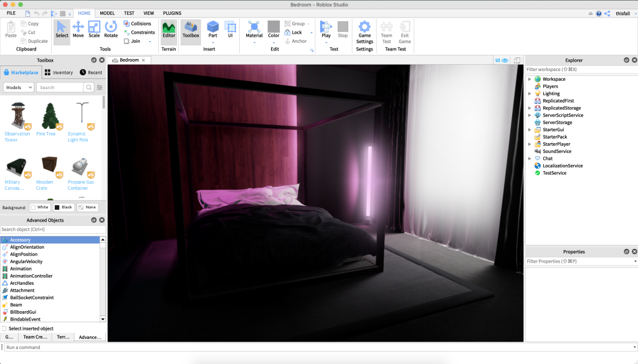Open the Models category dropdown
The height and width of the screenshot is (364, 638).
pos(18,88)
